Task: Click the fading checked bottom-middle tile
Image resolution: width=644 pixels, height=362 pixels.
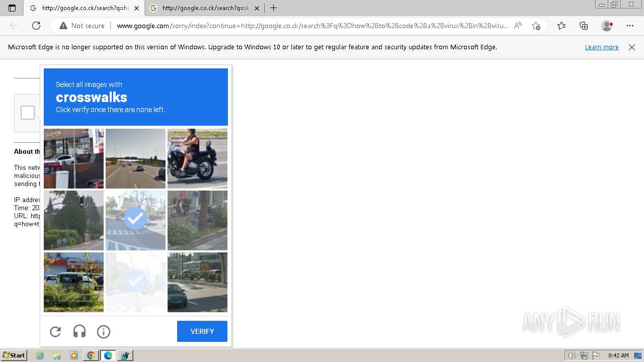Action: [135, 282]
